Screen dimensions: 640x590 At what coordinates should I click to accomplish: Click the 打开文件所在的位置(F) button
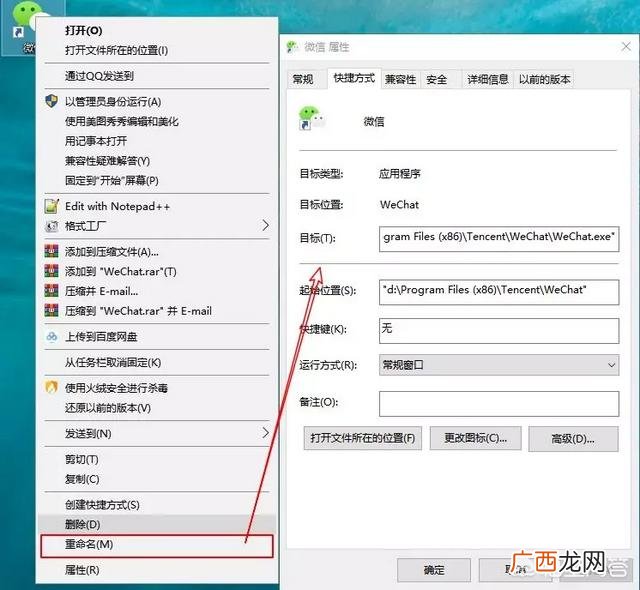coord(362,439)
